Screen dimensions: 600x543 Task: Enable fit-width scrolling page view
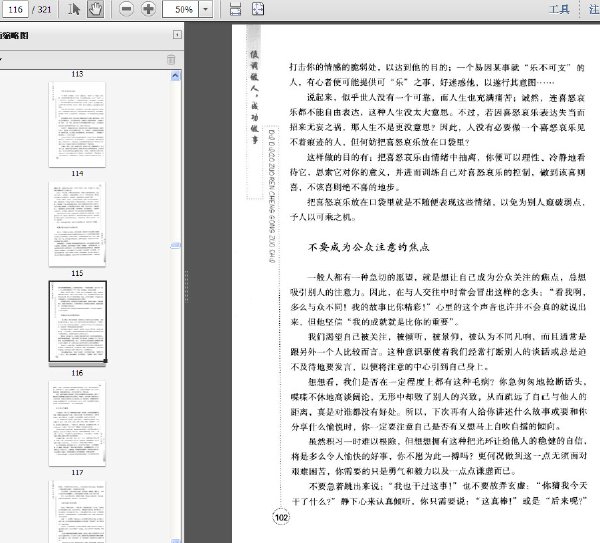point(235,9)
